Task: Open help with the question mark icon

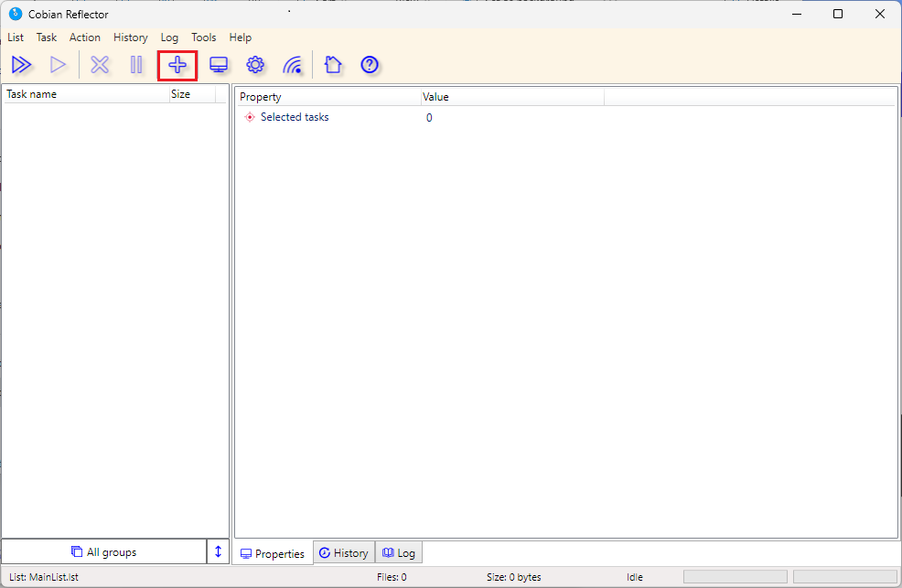Action: point(370,65)
